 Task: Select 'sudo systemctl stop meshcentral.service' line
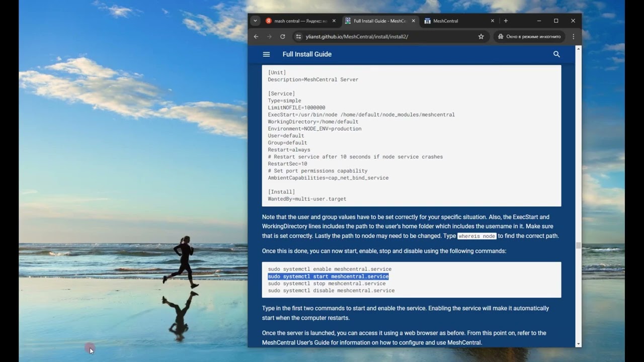(x=327, y=284)
